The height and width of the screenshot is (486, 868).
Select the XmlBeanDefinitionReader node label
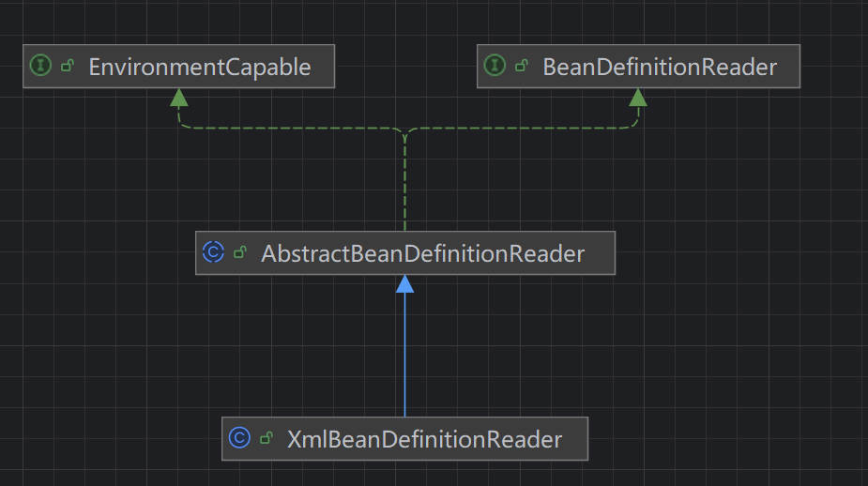(x=424, y=439)
